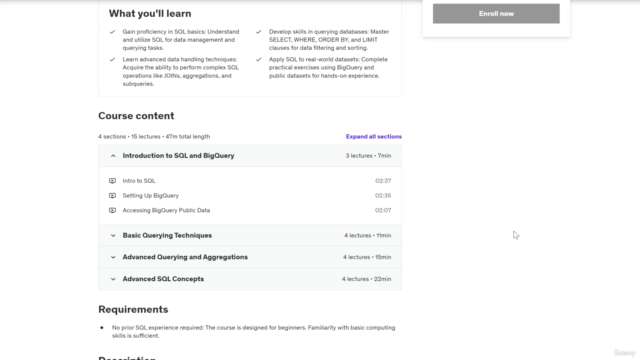Click 4 lectures • 22min label
The image size is (640, 360).
point(366,279)
